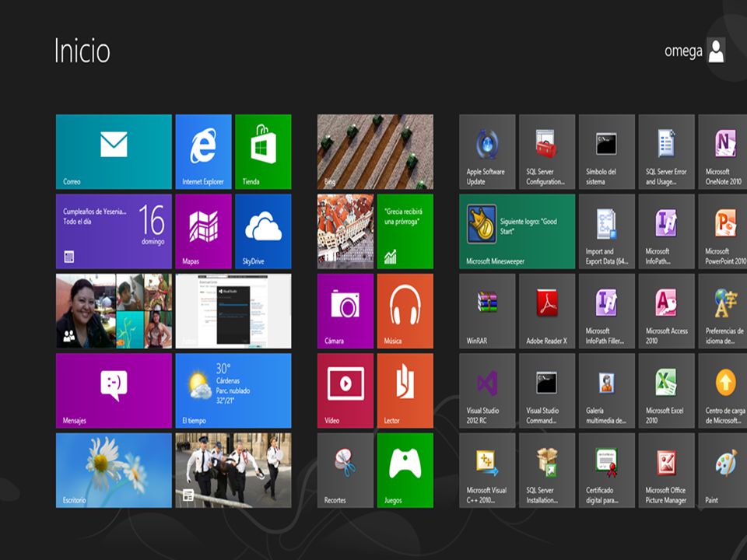Launch Microsoft OneNote 2010

click(723, 152)
